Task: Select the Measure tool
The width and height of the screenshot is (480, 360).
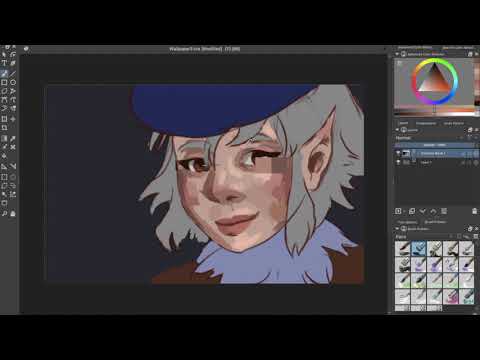Action: (x=13, y=166)
